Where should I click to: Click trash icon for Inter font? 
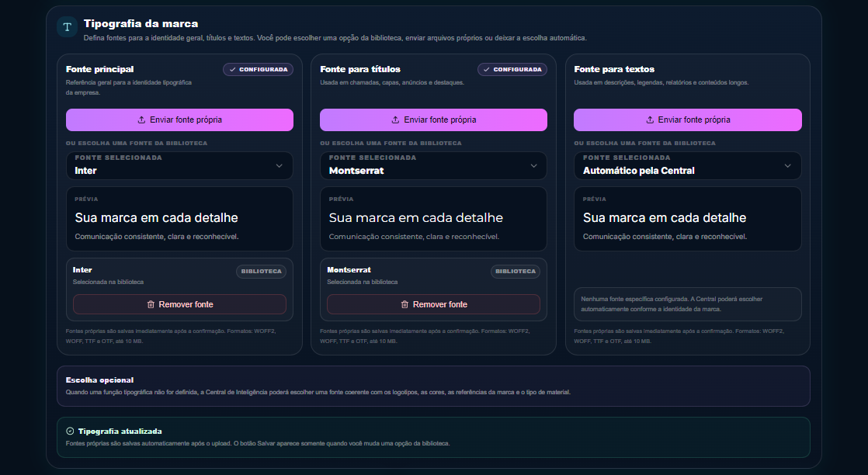pos(151,304)
